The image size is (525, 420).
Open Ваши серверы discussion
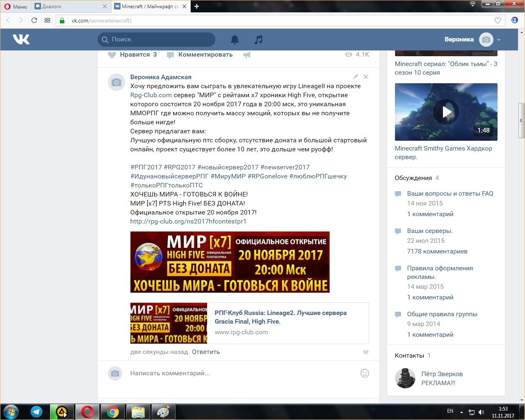coord(429,231)
